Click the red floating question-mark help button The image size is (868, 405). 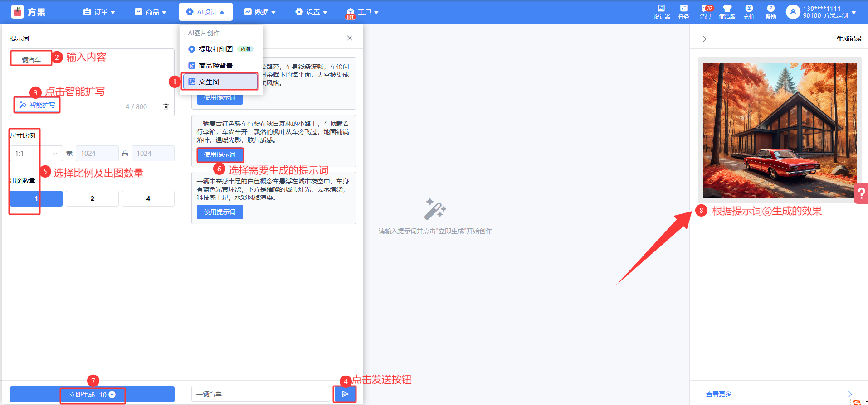pyautogui.click(x=861, y=193)
